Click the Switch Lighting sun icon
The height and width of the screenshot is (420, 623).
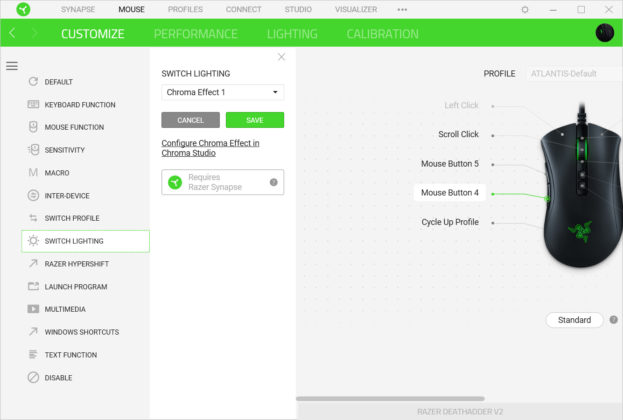click(33, 241)
